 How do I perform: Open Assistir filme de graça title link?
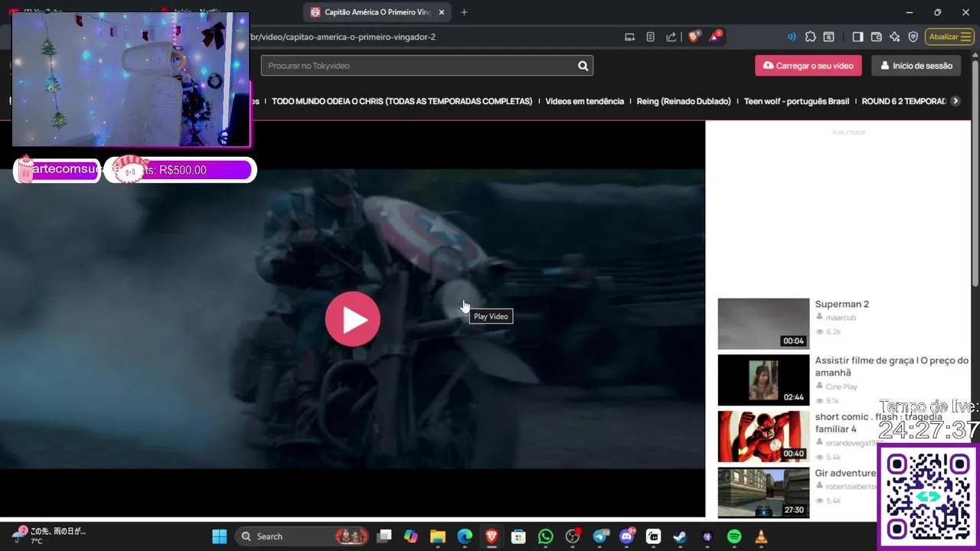(x=891, y=367)
